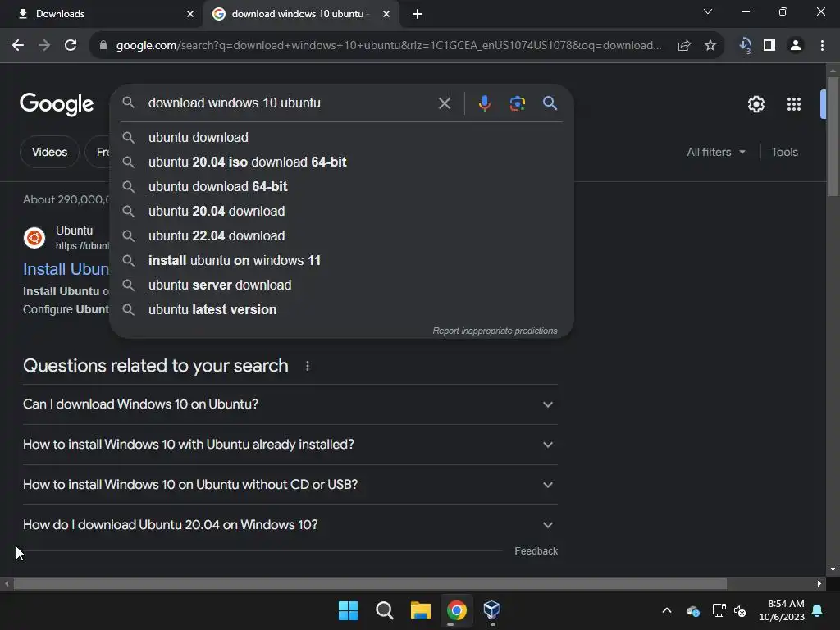Open VirtualBox from taskbar
The image size is (840, 630).
coord(492,609)
